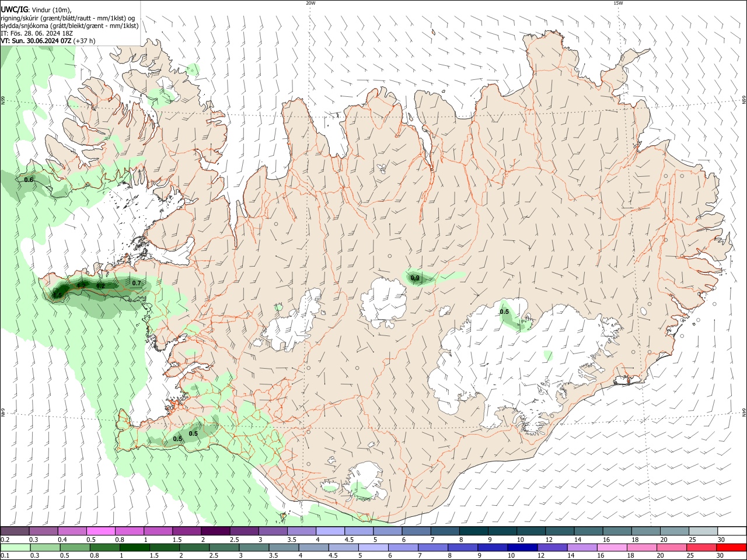This screenshot has width=747, height=560.
Task: Pick the violet 12 mm rain legend swatch
Action: 552,547
